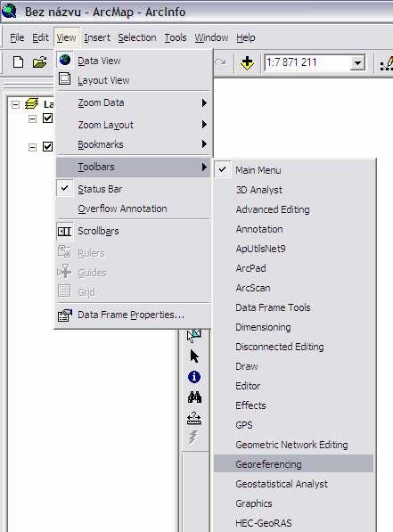Toggle the first layer visibility checkbox
This screenshot has width=393, height=532.
click(47, 118)
